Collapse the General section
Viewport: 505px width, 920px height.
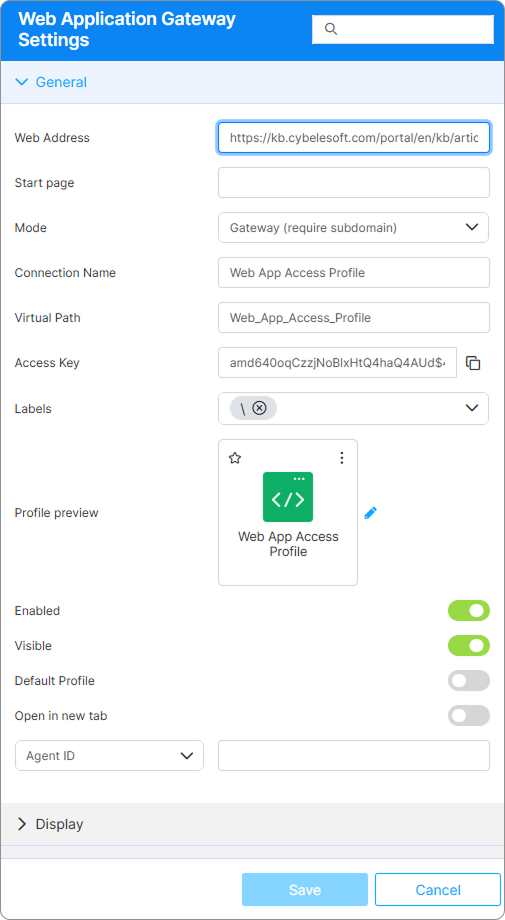(252, 82)
